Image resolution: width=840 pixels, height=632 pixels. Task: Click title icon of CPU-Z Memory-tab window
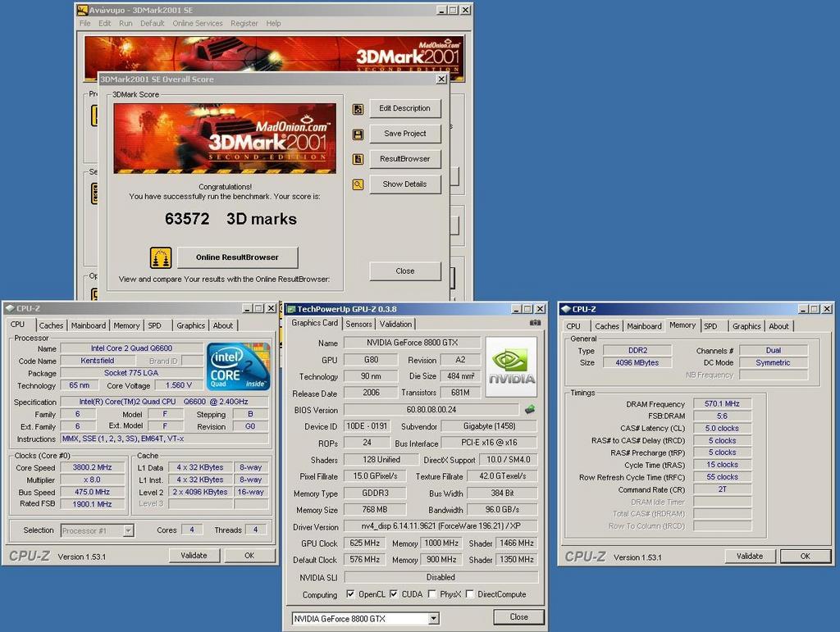coord(566,309)
